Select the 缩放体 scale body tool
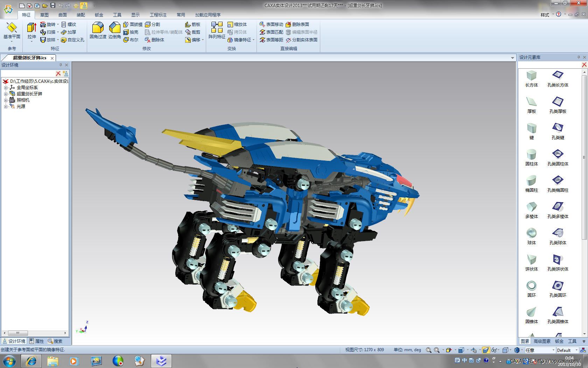 [x=237, y=24]
